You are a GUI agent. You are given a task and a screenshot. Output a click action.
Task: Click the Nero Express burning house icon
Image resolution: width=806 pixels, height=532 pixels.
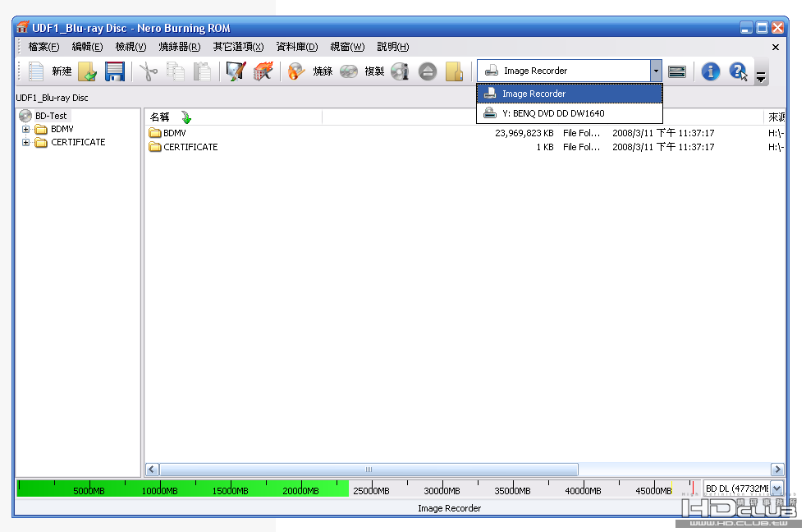tap(263, 71)
